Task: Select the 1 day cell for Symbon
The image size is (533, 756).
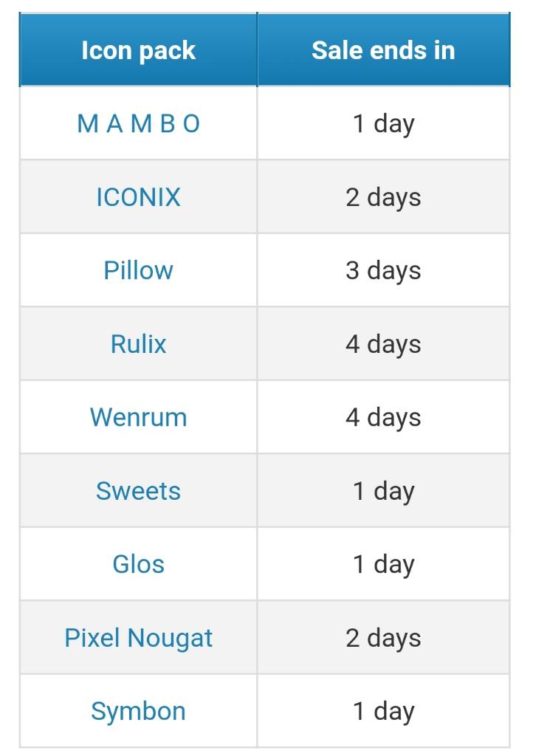Action: tap(384, 712)
